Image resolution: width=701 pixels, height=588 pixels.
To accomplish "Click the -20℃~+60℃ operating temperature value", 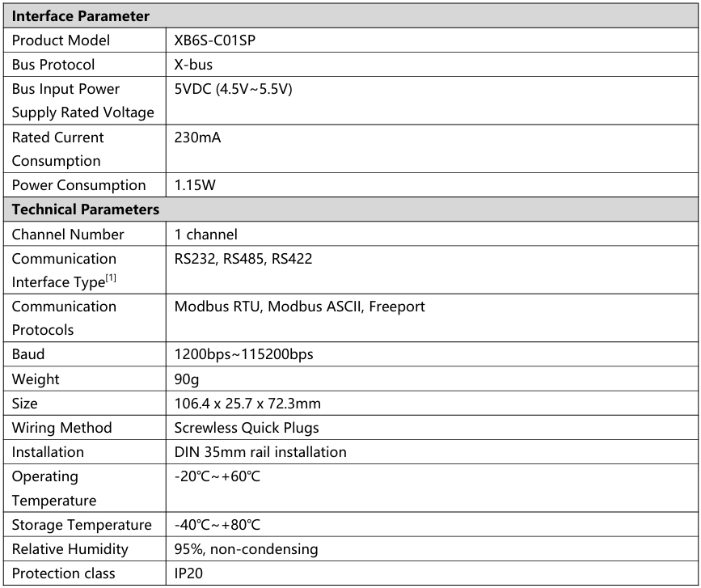I will click(x=217, y=476).
